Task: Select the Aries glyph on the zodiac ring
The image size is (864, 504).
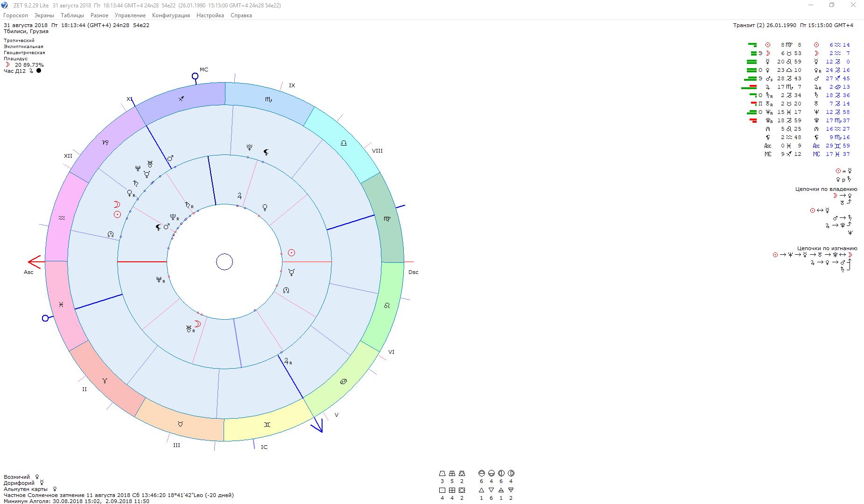Action: pos(105,381)
